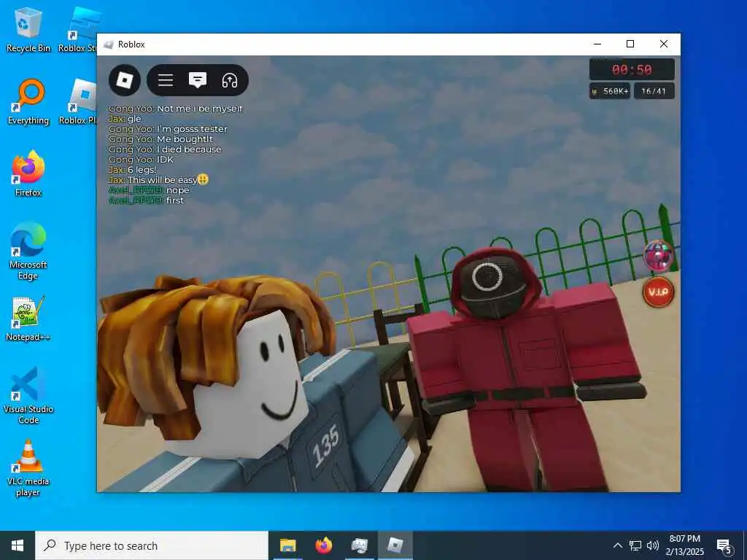Click chat message "This will be easy"
This screenshot has width=747, height=560.
tap(158, 179)
